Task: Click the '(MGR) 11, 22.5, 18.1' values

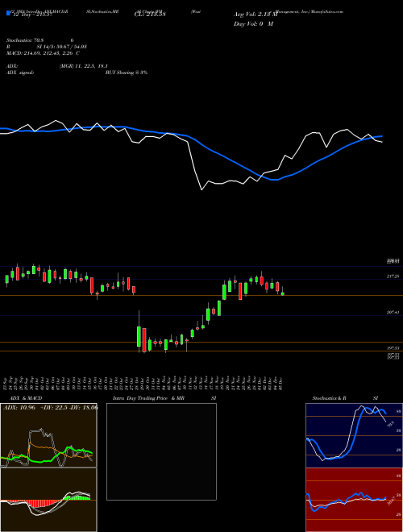Action: pyautogui.click(x=84, y=66)
